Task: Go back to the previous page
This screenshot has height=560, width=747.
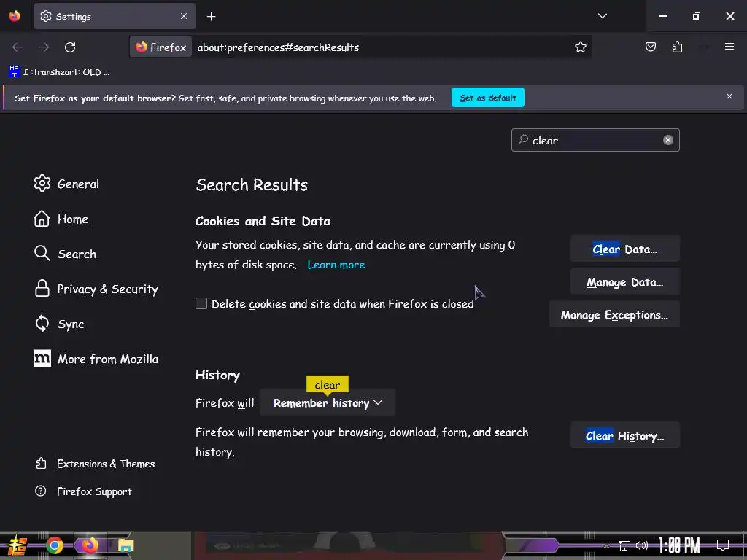Action: click(18, 47)
